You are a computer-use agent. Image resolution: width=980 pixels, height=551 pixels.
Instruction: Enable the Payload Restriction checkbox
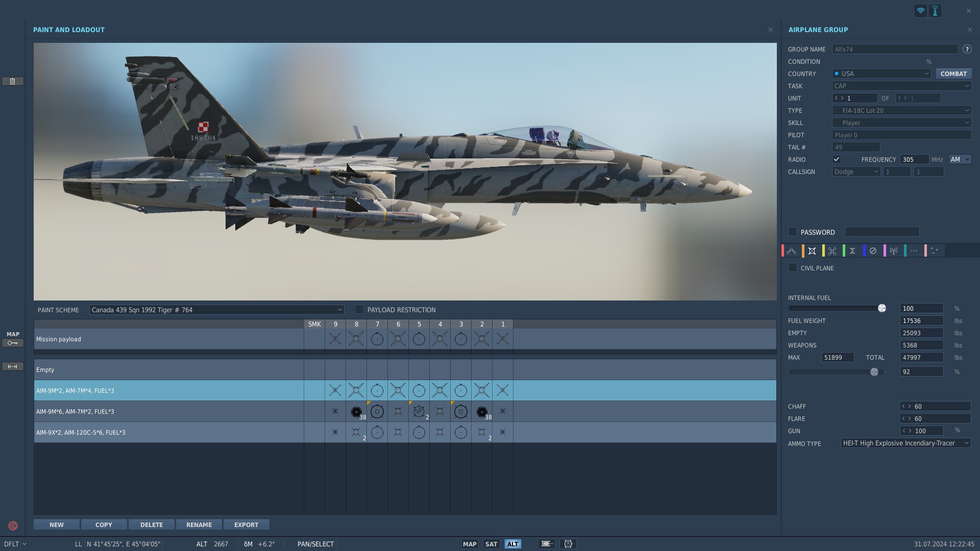359,310
